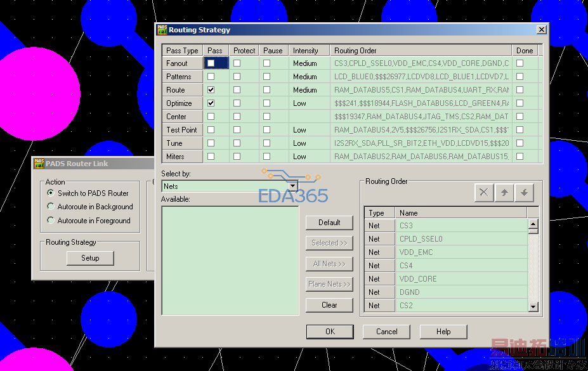Click the Selected >> button

[x=329, y=243]
